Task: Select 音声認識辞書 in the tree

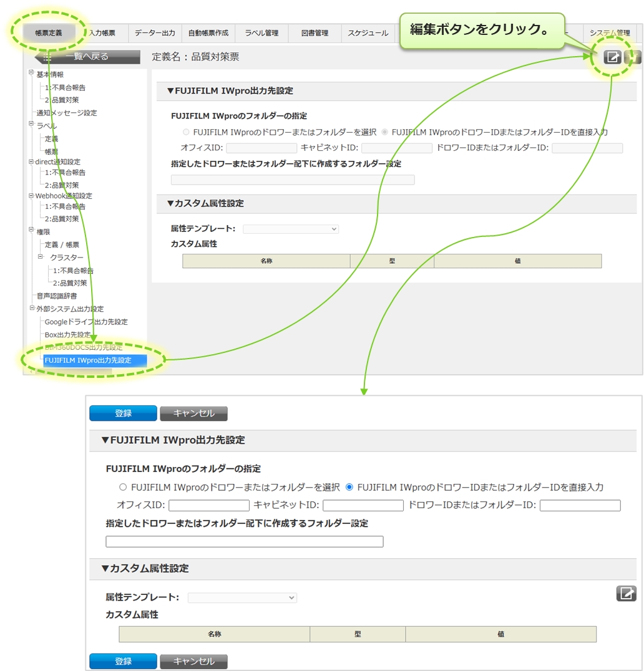Action: pos(57,296)
